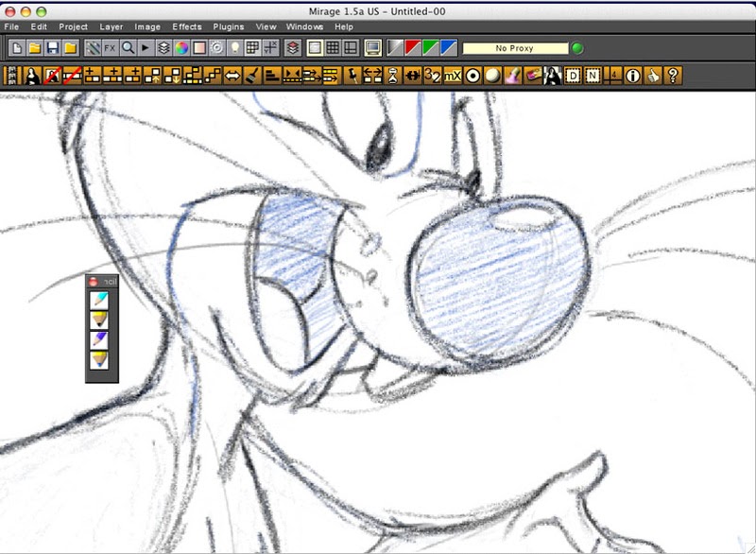The image size is (756, 554).
Task: Click the X Y coordinates icon
Action: pos(270,47)
